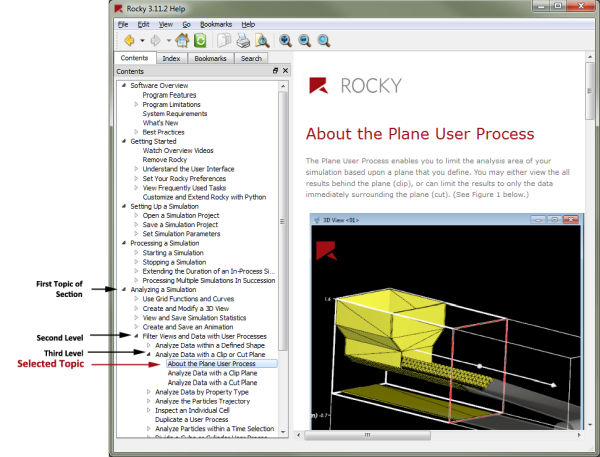This screenshot has width=600, height=457.
Task: Click the Zoom out magnifier icon
Action: pos(304,41)
